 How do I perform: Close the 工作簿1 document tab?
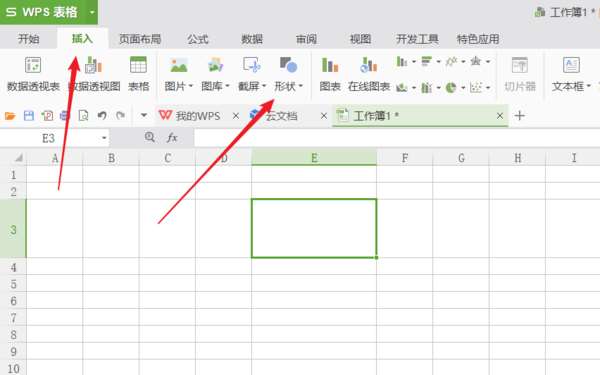click(x=500, y=116)
